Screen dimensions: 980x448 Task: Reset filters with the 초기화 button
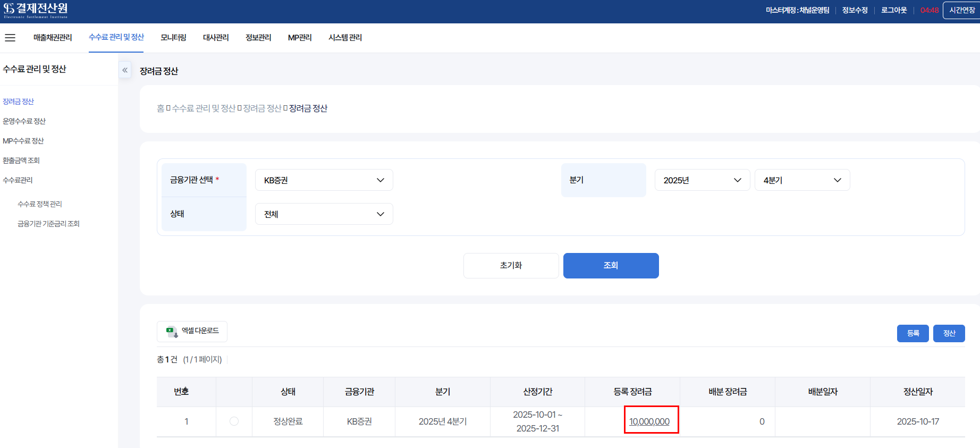point(511,266)
